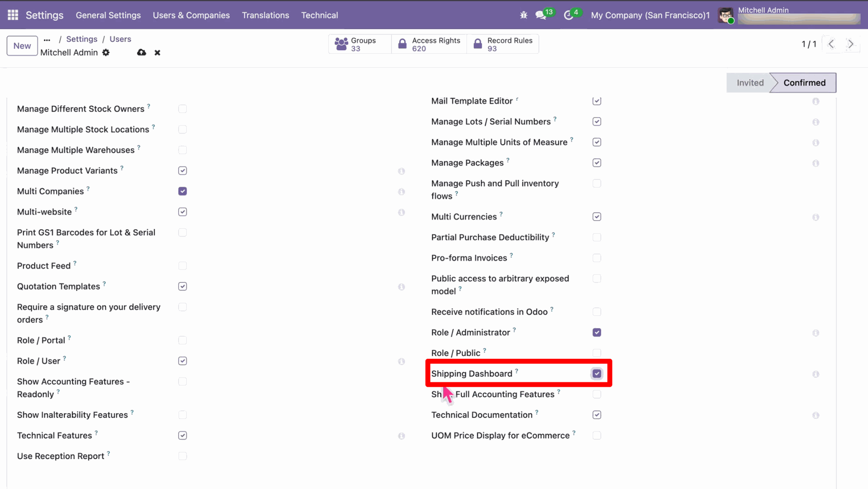The width and height of the screenshot is (868, 489).
Task: Check the Use Reception Report checkbox
Action: (183, 456)
